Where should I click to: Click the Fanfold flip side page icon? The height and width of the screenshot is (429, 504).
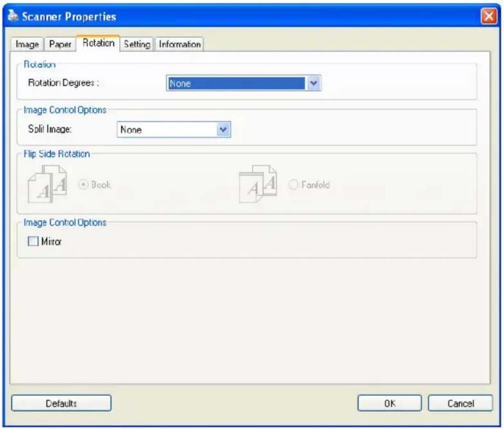(x=258, y=184)
